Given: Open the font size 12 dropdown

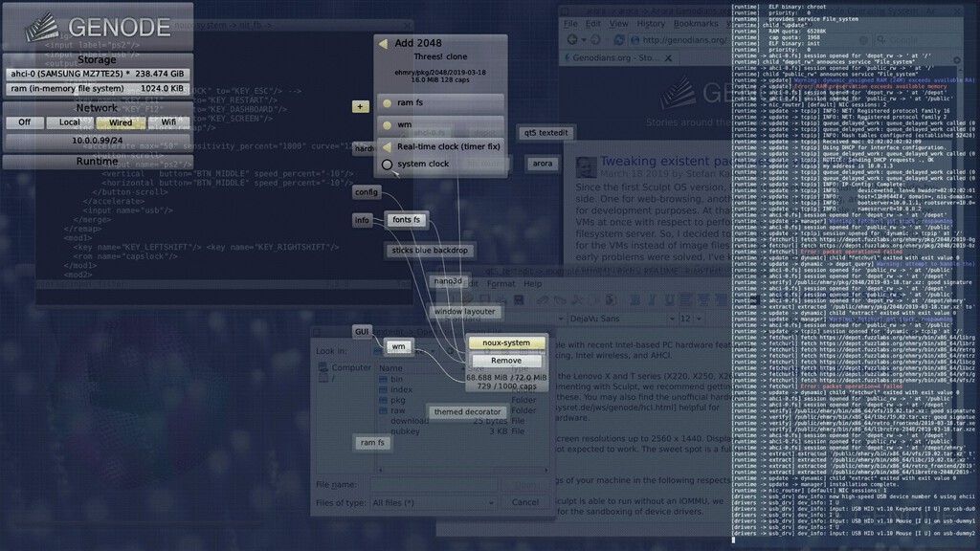Looking at the screenshot, I should [693, 319].
